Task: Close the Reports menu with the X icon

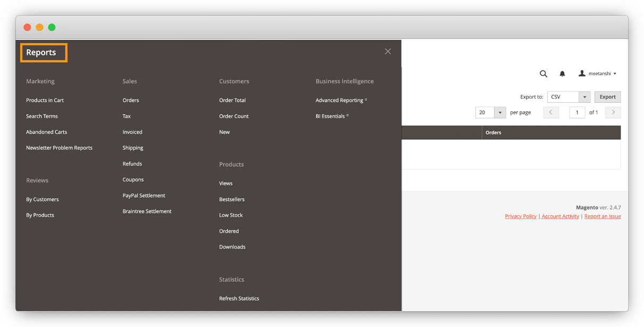Action: point(388,51)
